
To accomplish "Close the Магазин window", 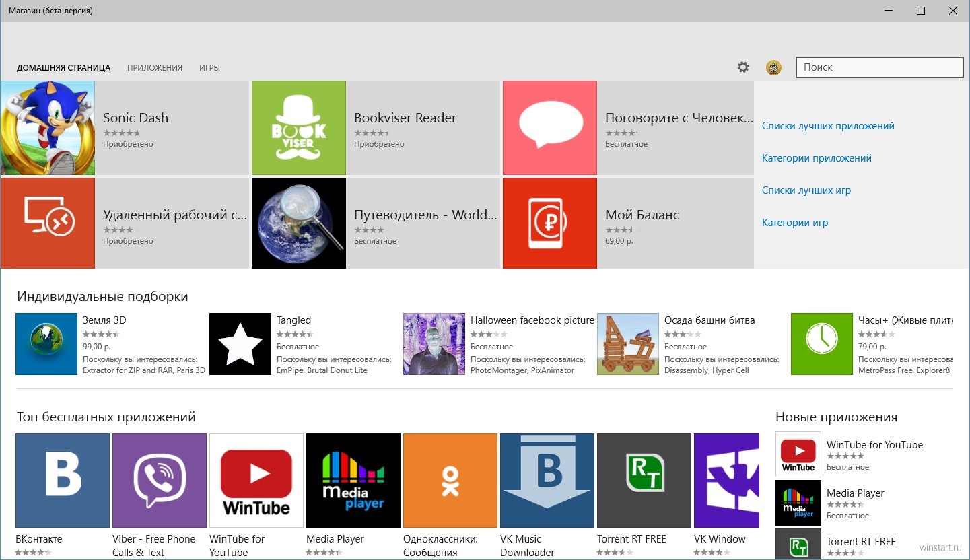I will pos(953,11).
